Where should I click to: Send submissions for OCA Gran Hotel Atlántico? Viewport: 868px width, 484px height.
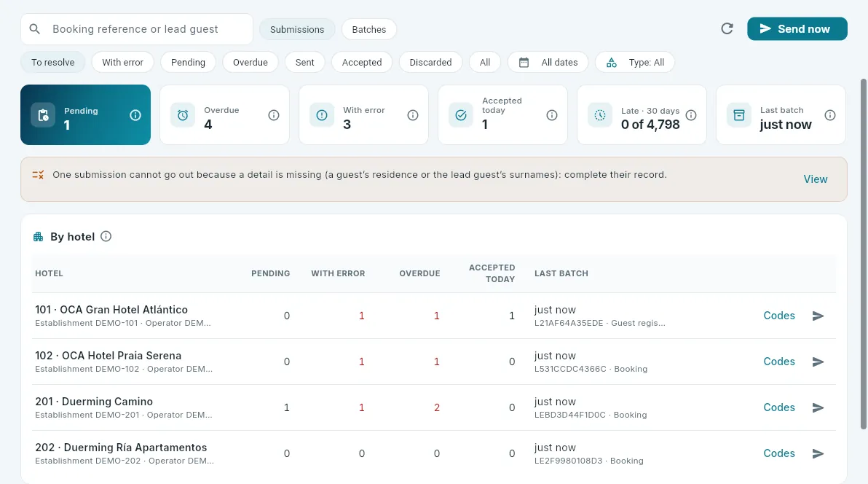click(818, 316)
